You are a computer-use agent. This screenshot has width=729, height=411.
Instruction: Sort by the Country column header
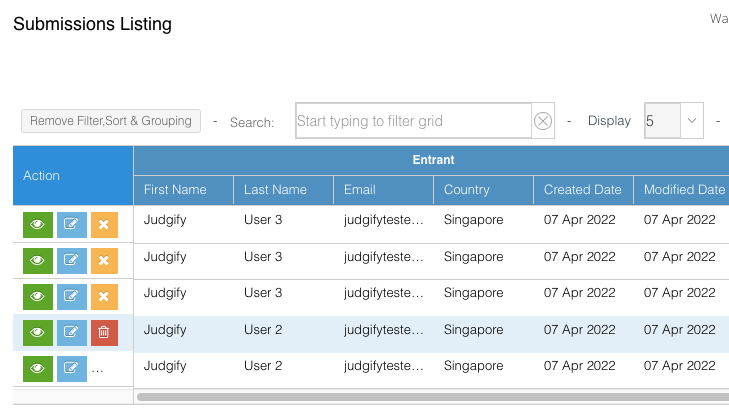[467, 190]
